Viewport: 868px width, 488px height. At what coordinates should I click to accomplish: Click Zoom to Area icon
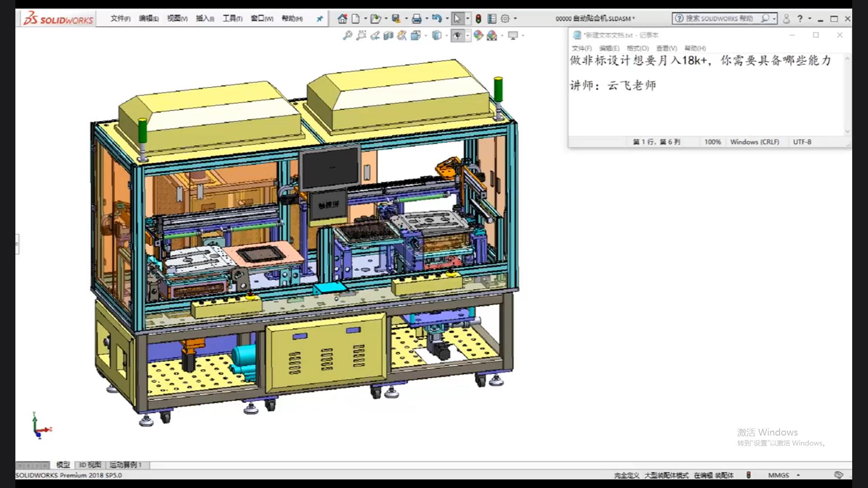click(x=361, y=35)
